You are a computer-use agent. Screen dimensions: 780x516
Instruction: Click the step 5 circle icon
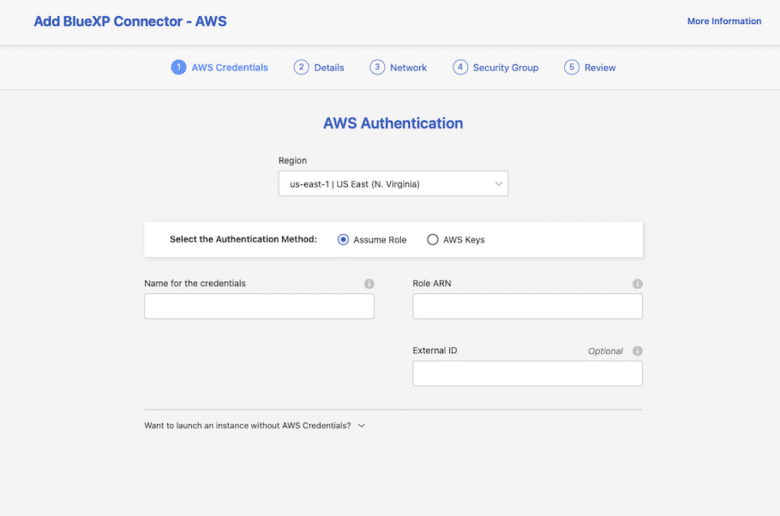(x=572, y=67)
